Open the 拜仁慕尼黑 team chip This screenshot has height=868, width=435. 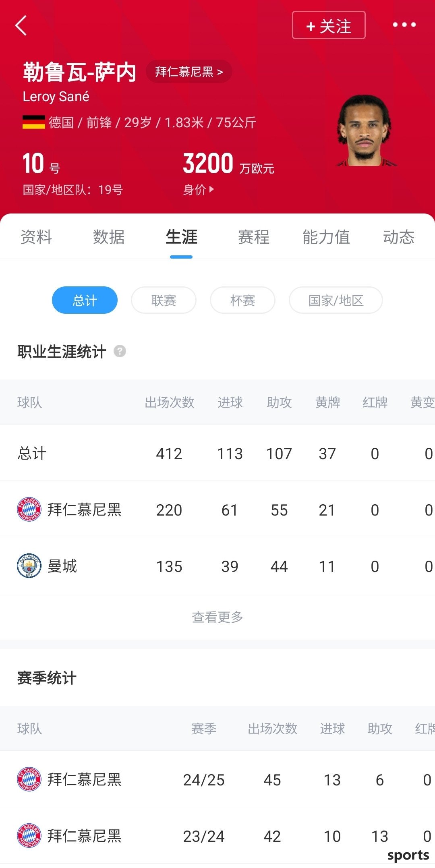(188, 72)
